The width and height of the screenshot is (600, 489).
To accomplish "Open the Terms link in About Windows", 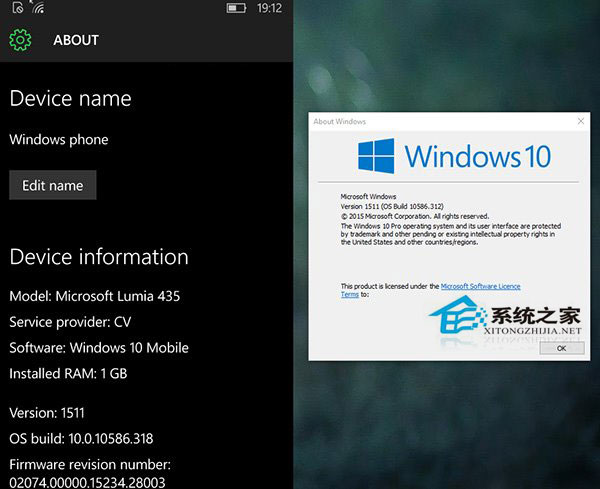I will (x=350, y=294).
